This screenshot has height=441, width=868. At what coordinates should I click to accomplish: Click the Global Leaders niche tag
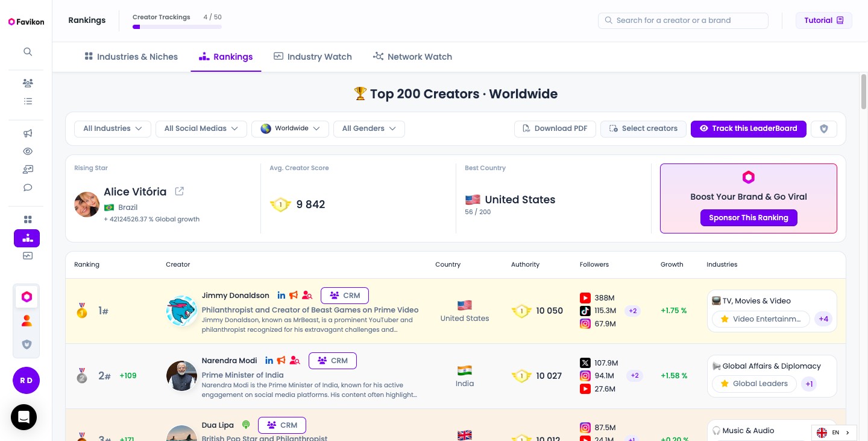754,384
